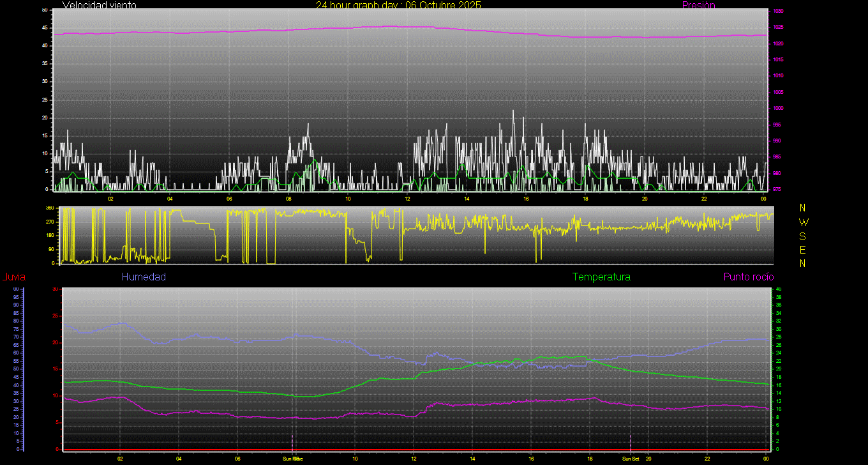The width and height of the screenshot is (868, 465).
Task: Click the red Lluvia legend label
Action: tap(13, 277)
